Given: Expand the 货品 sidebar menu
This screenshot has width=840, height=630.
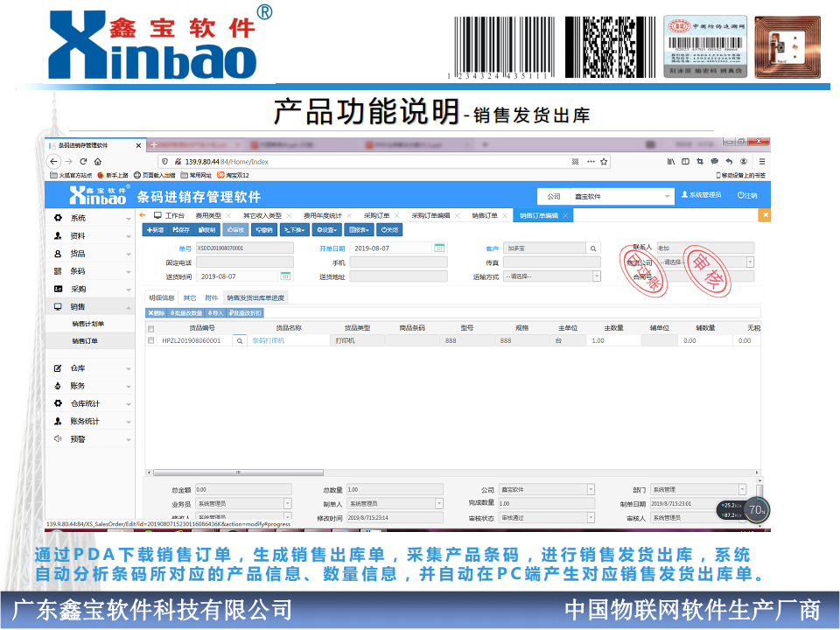Looking at the screenshot, I should pos(91,254).
